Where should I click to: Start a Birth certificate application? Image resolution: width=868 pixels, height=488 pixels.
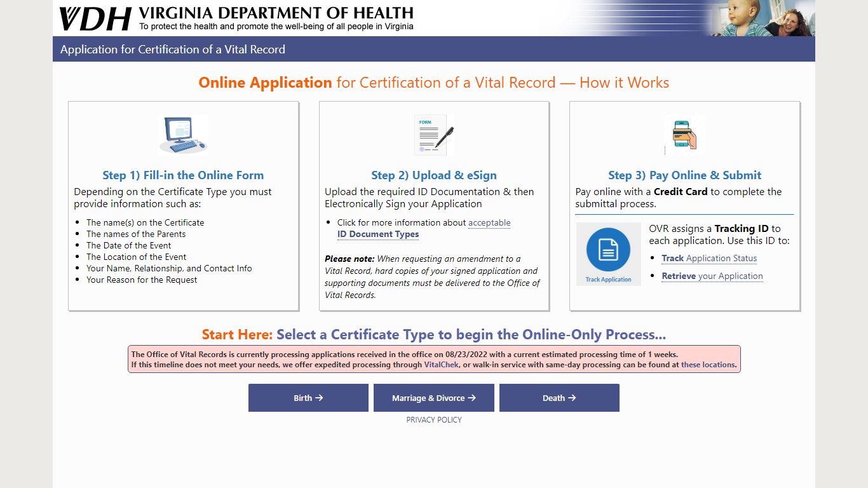[308, 398]
